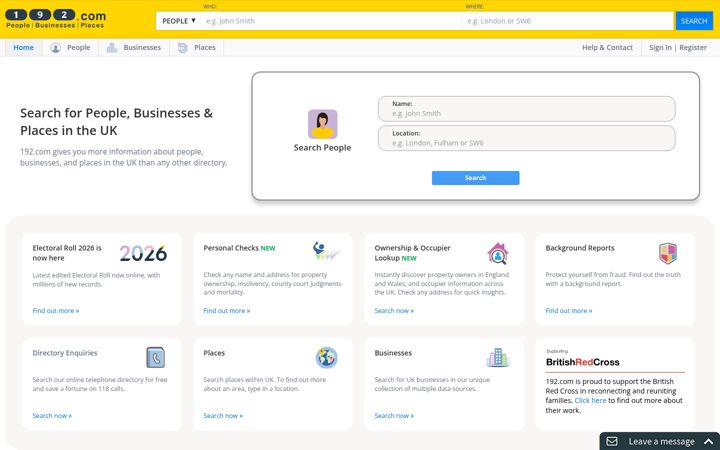Image resolution: width=720 pixels, height=450 pixels.
Task: Click the Directory Enquiries phone book icon
Action: (x=156, y=358)
